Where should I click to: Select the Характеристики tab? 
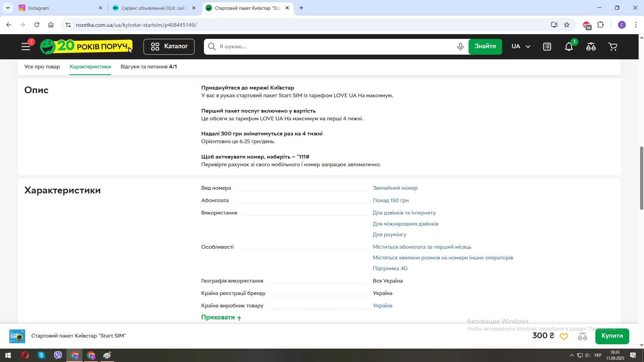click(90, 67)
